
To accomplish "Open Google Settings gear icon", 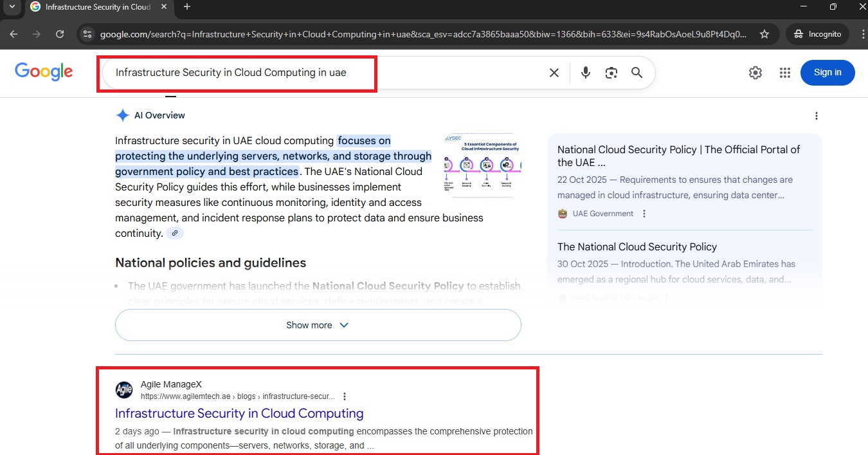I will coord(755,73).
